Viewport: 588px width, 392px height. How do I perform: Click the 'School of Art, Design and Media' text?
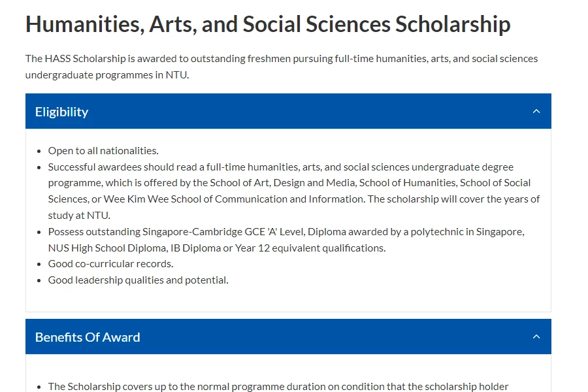click(282, 183)
